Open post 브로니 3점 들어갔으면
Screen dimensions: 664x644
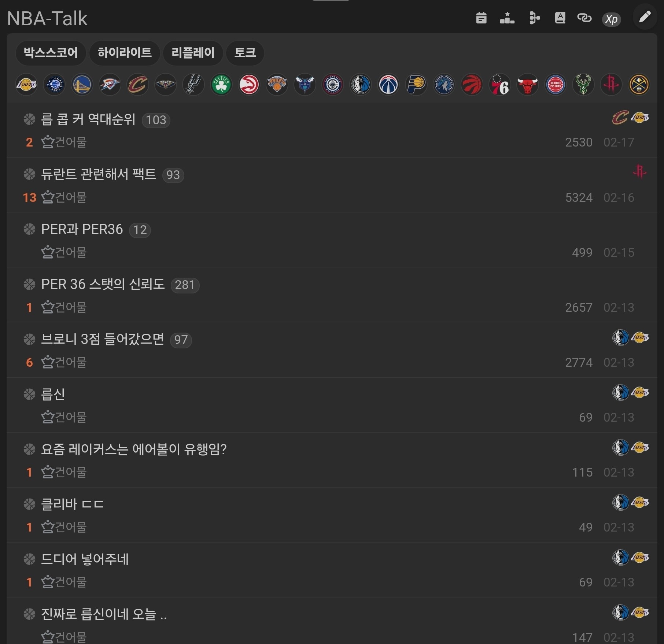pyautogui.click(x=103, y=339)
